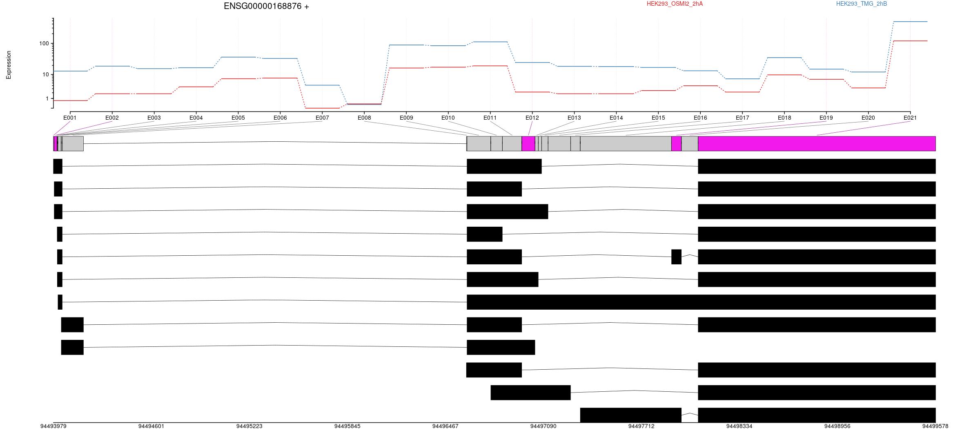Click exon label E013
This screenshot has width=980, height=433.
pos(574,118)
